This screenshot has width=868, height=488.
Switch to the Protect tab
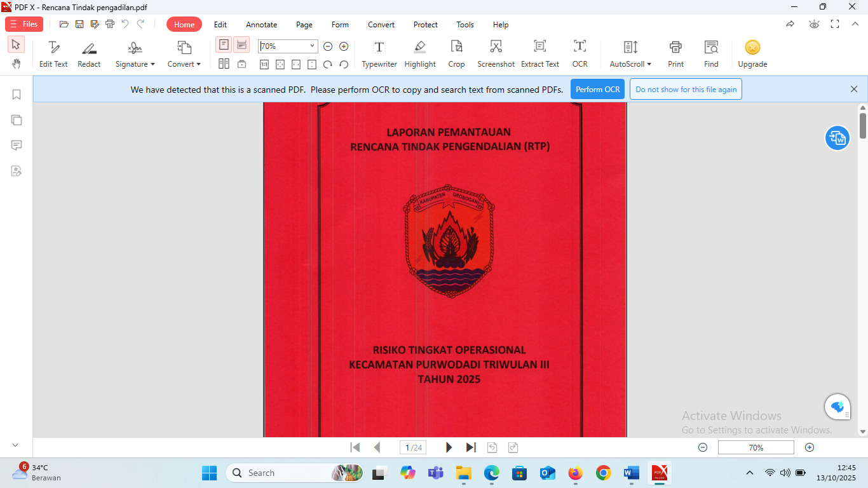[425, 25]
